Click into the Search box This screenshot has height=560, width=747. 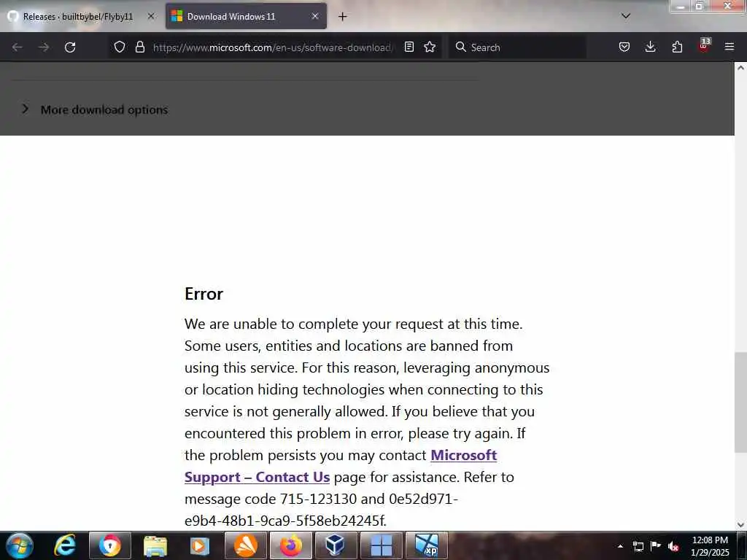(x=517, y=47)
